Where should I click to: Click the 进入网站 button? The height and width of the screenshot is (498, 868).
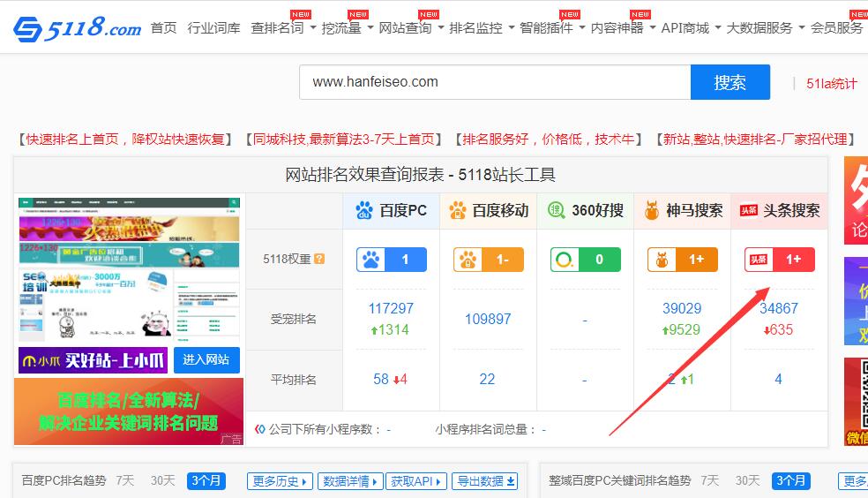tap(206, 360)
